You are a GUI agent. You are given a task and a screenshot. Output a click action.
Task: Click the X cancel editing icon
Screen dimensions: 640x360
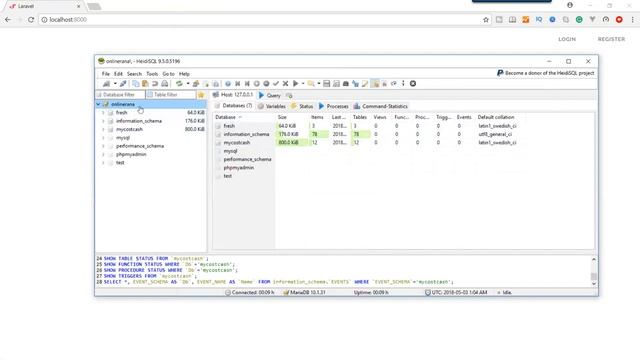[x=285, y=84]
